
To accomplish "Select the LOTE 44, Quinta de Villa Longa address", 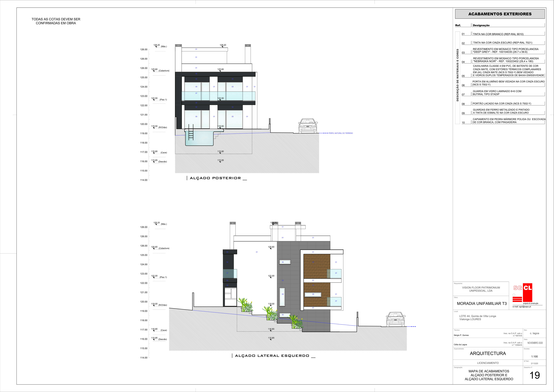I will pyautogui.click(x=477, y=318).
